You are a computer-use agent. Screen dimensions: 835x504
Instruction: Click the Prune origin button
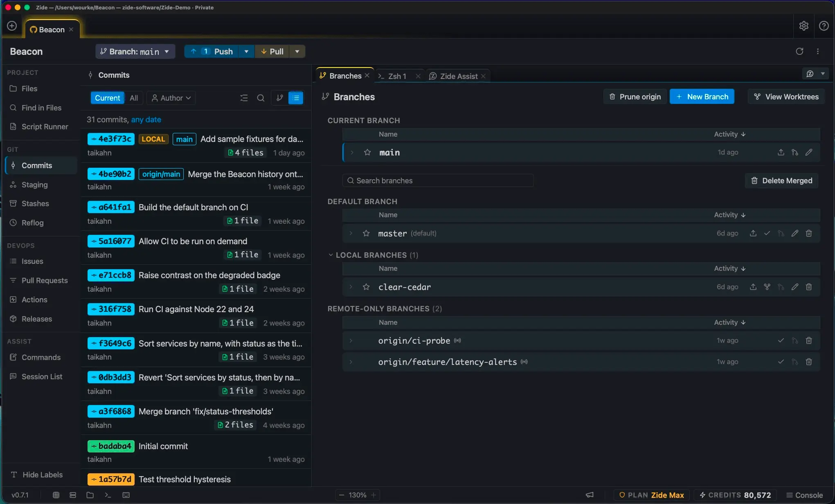(x=635, y=97)
